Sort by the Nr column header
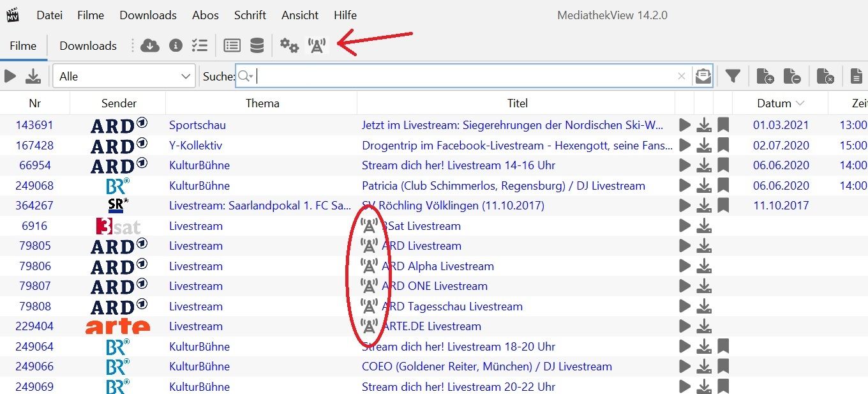 click(34, 103)
